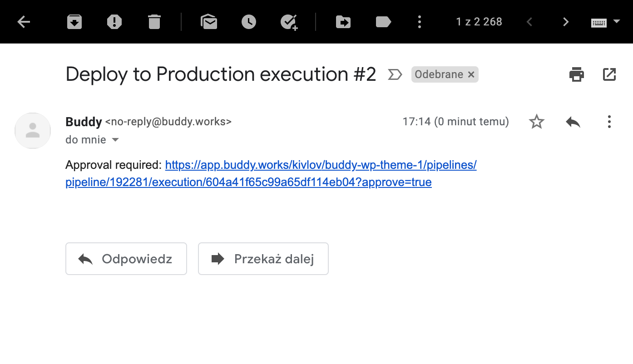Click the 17:14 timestamp

pyautogui.click(x=456, y=122)
